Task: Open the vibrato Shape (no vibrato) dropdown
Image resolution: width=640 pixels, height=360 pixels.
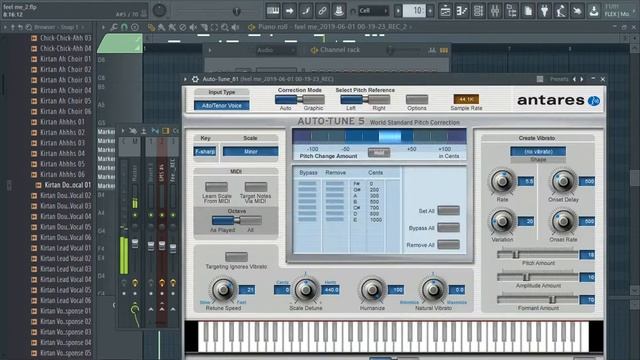Action: [538, 151]
